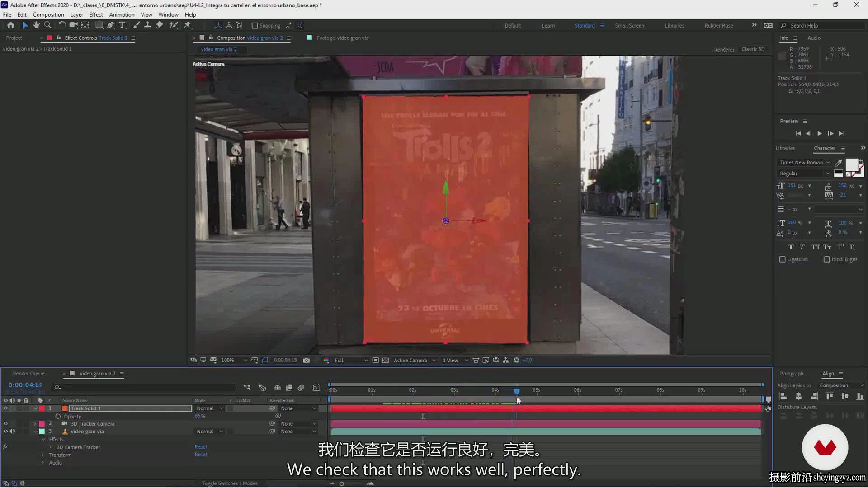Select the Puppet Pin tool
Viewport: 868px width, 488px height.
click(x=187, y=25)
